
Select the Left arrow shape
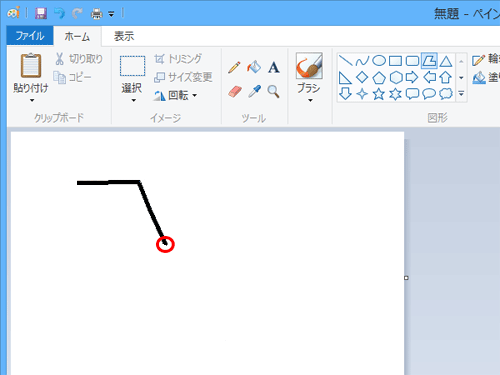click(429, 77)
